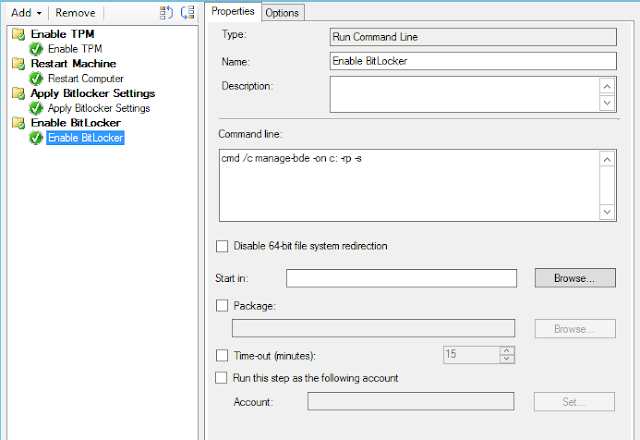Open the Add dropdown menu
Viewport: 640px width, 440px height.
click(27, 13)
